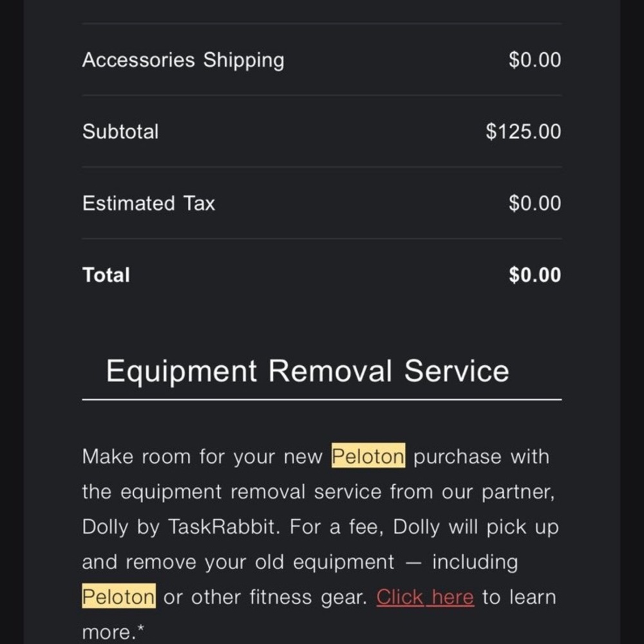Click "Make room" at the paragraph start
This screenshot has height=644, width=644.
coord(137,457)
